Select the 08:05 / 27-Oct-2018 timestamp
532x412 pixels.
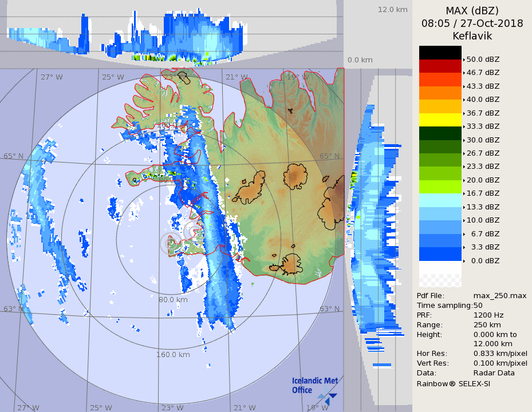tap(472, 23)
